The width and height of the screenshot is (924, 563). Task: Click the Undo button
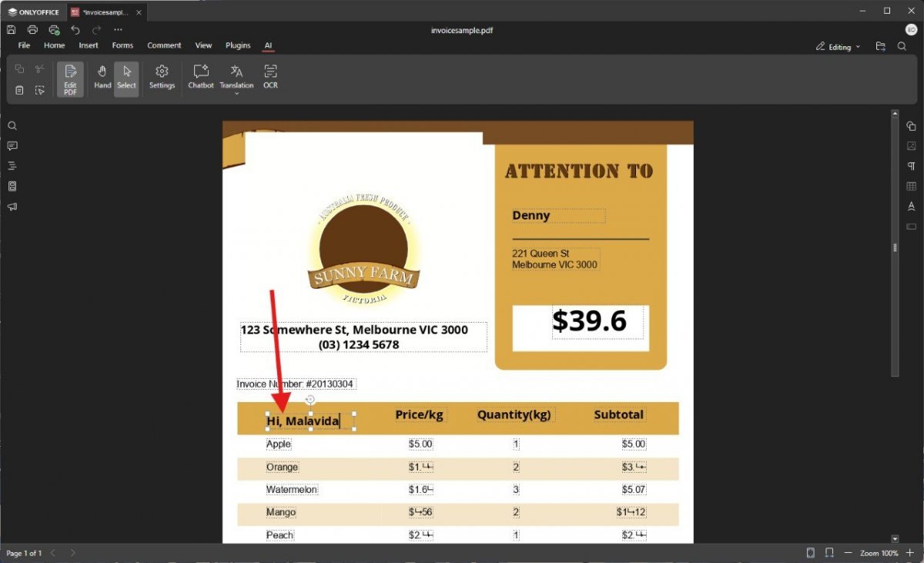75,29
